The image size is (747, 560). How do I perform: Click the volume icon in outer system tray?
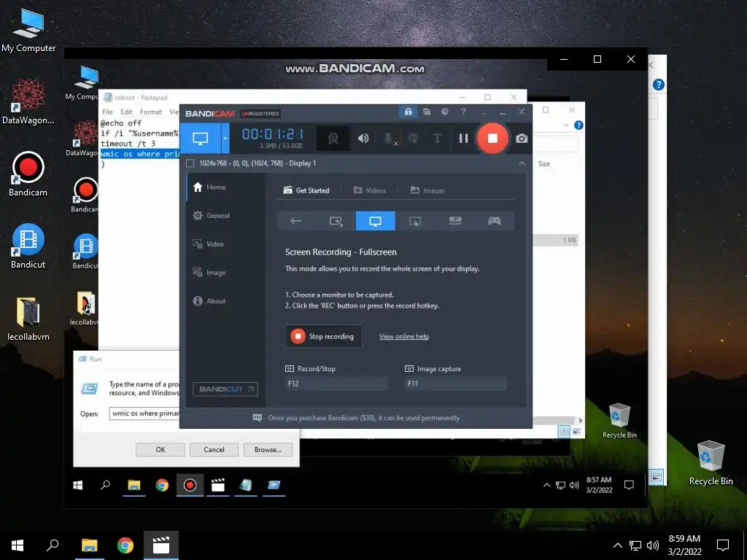[653, 545]
